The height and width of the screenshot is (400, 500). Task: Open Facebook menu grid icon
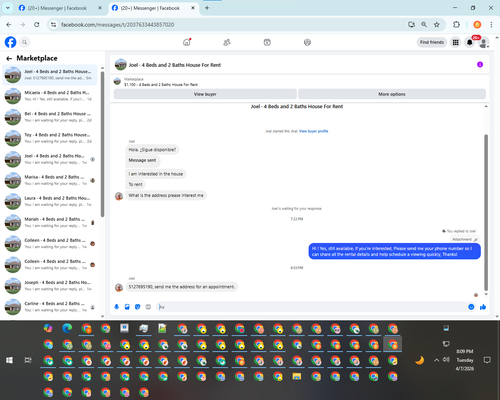coord(455,42)
